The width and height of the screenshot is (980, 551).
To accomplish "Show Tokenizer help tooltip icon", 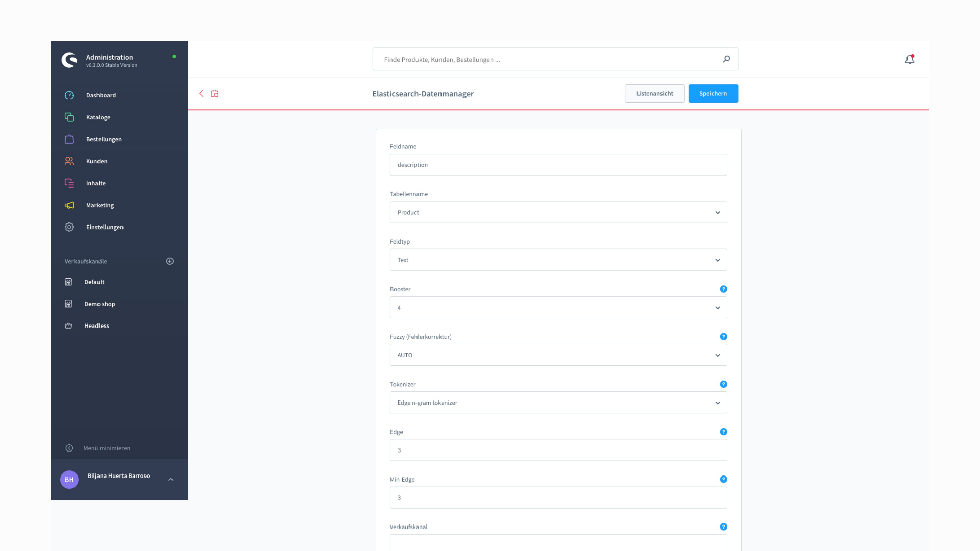I will 723,384.
